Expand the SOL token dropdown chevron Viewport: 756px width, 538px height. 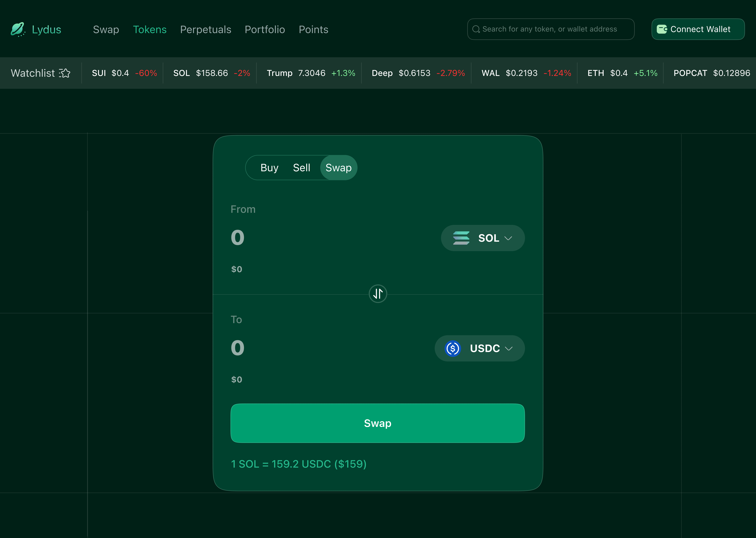508,238
